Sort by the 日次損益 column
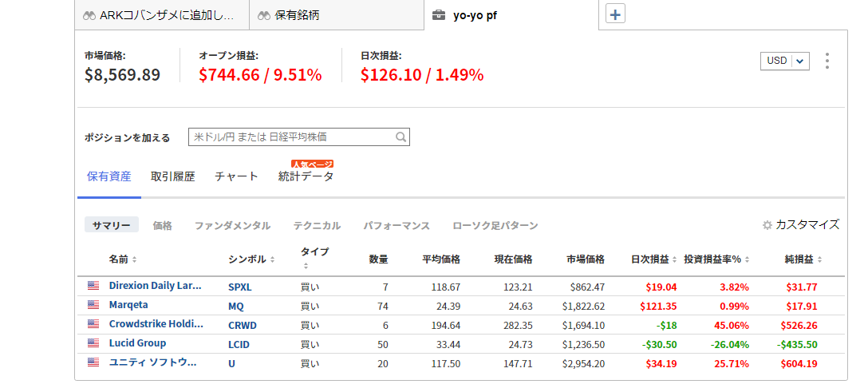 (674, 259)
